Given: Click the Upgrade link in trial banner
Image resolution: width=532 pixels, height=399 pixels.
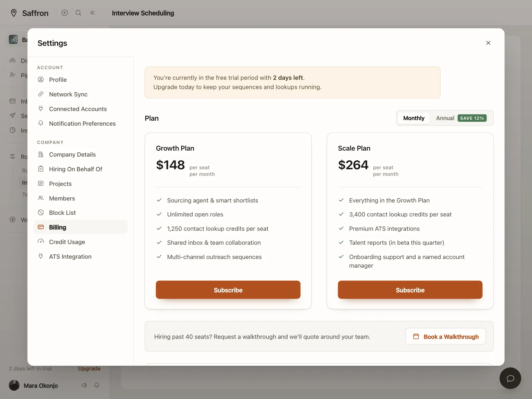Looking at the screenshot, I should 89,368.
